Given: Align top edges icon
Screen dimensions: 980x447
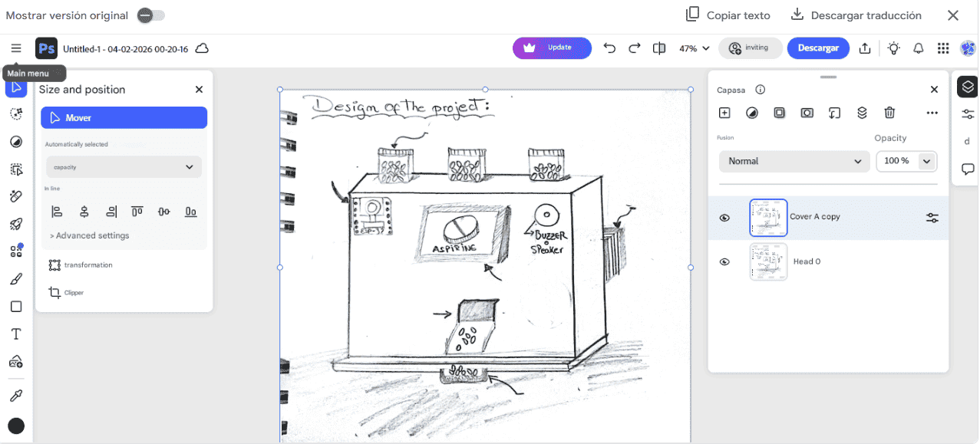Looking at the screenshot, I should click(x=137, y=212).
